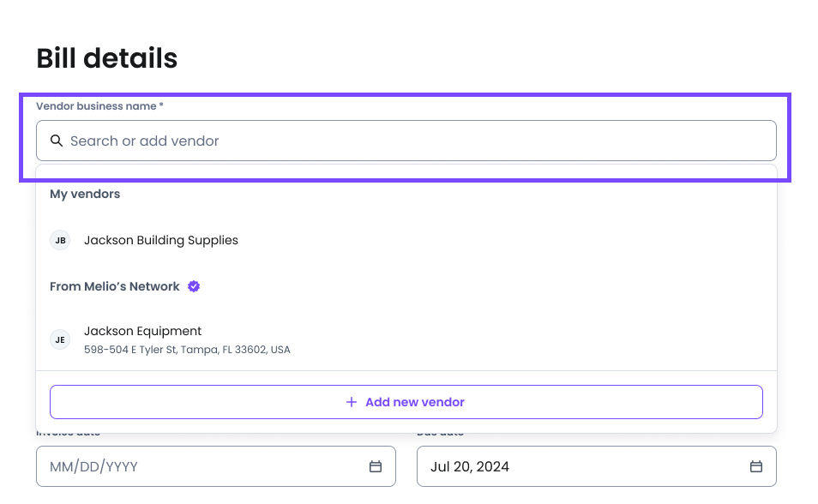The height and width of the screenshot is (504, 818).
Task: Select Jackson Equipment from Melio's Network
Action: (406, 339)
